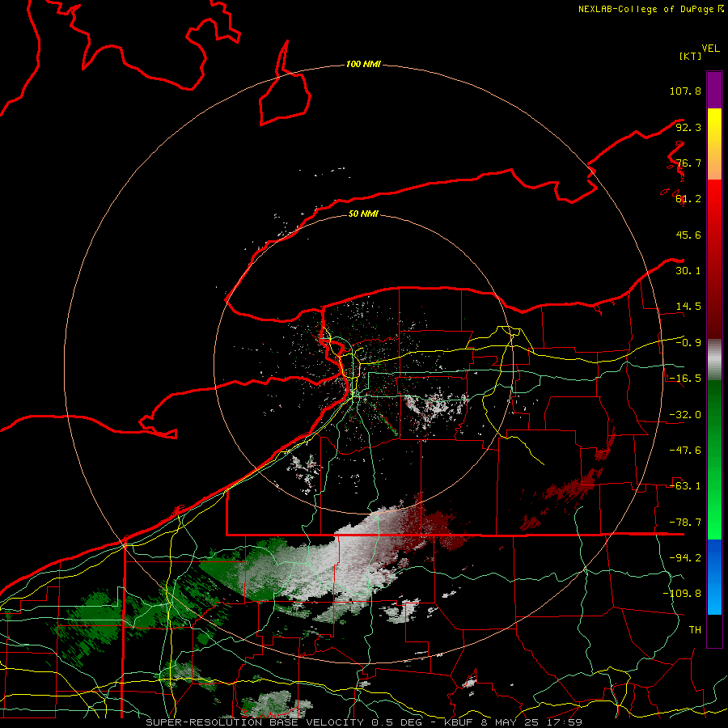Click the yellow-orange segment of the color bar

click(714, 144)
